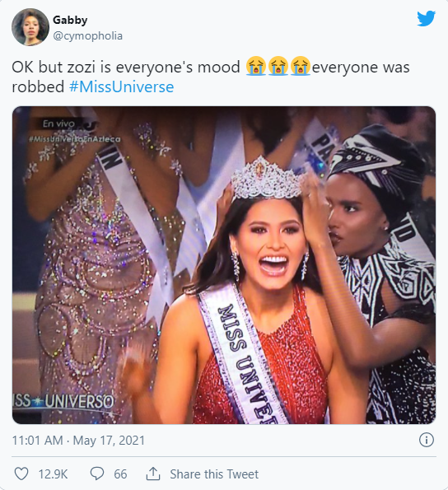The width and height of the screenshot is (448, 490).
Task: Open the @cymopholia handle link
Action: click(x=88, y=36)
